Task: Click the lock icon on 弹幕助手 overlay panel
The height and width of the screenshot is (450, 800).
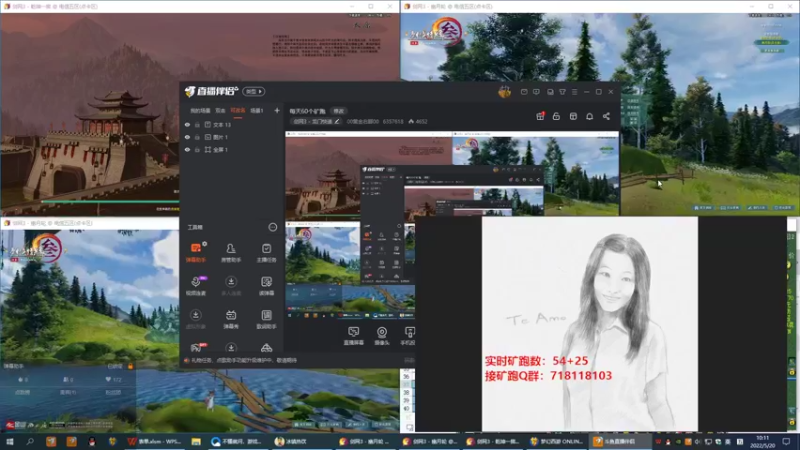Action: click(130, 366)
